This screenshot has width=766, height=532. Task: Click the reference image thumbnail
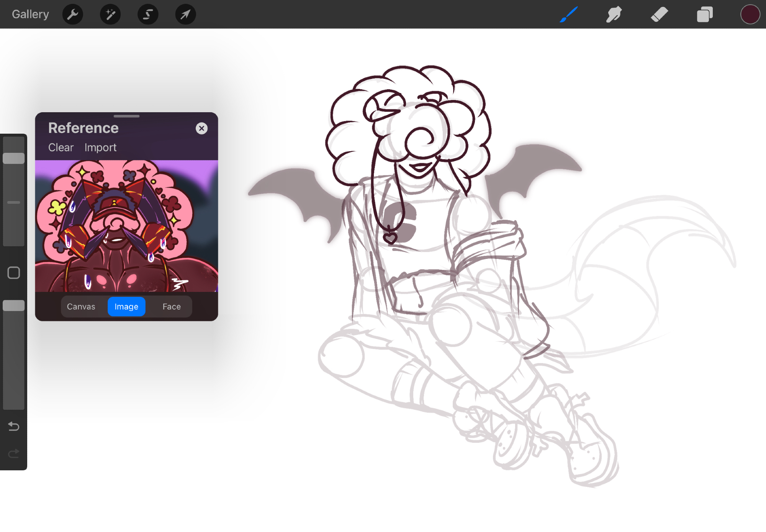tap(126, 226)
